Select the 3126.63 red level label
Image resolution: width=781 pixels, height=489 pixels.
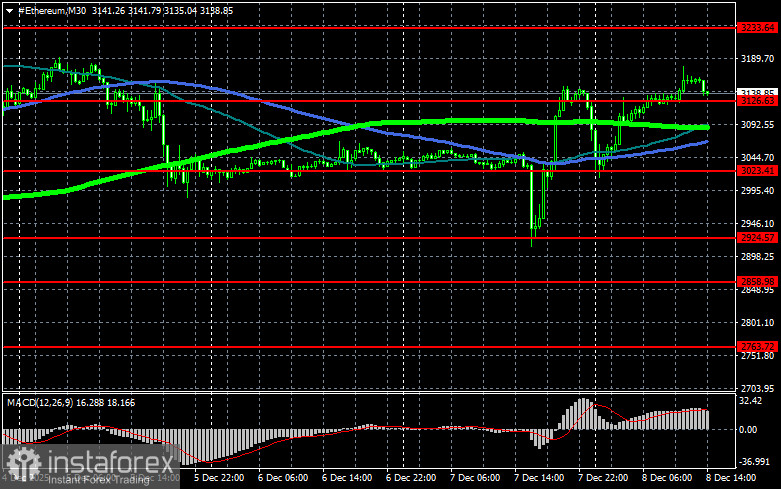click(x=757, y=101)
